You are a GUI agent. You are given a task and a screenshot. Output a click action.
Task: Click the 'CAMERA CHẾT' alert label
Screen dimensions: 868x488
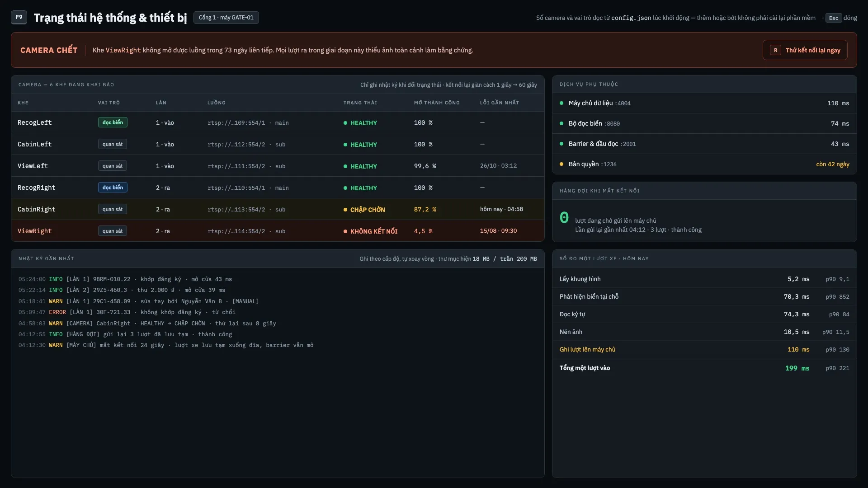tap(49, 50)
